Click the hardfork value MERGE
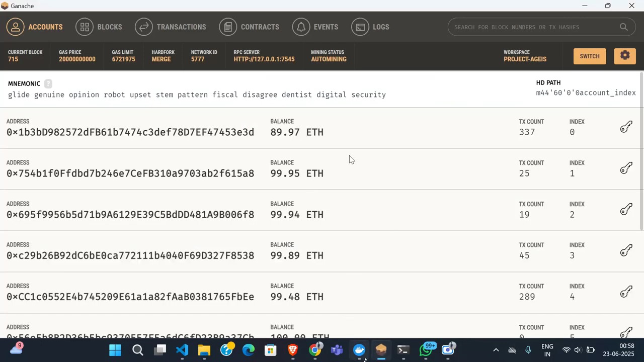Image resolution: width=644 pixels, height=362 pixels. [x=161, y=59]
